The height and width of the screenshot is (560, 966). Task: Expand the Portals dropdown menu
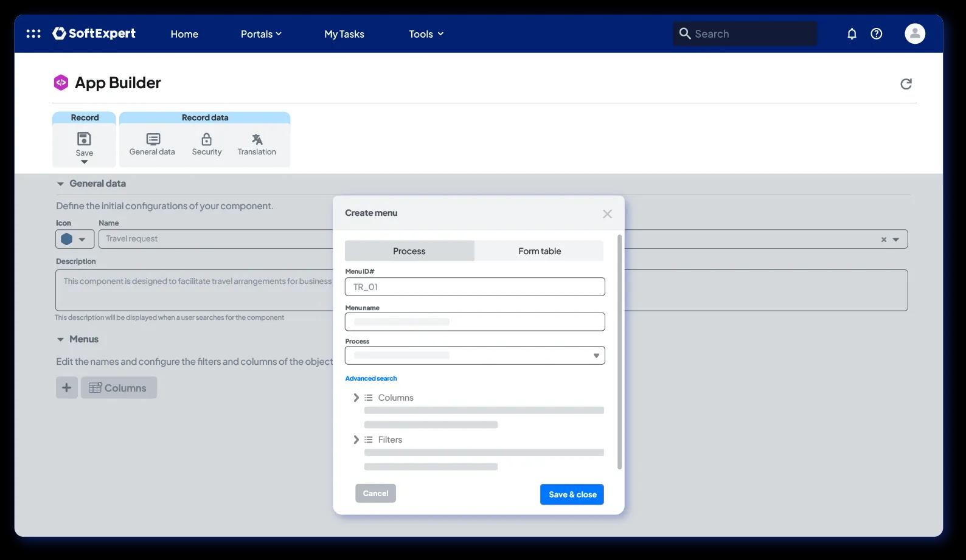coord(261,34)
